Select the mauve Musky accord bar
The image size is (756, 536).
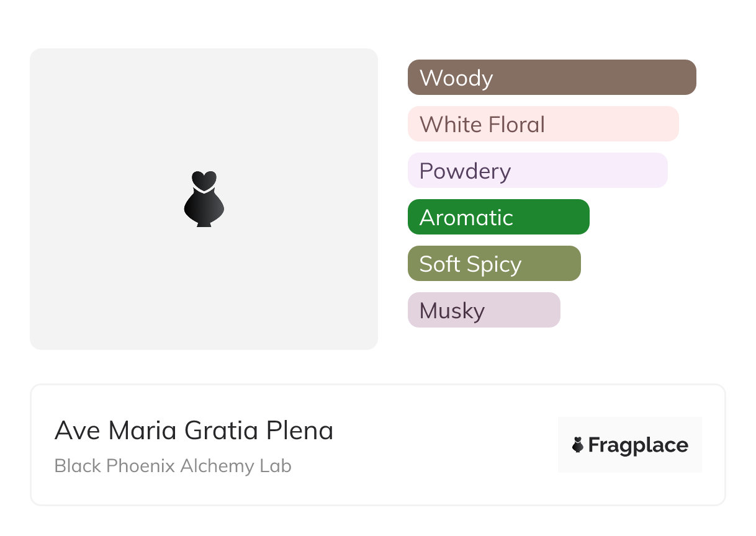point(523,310)
